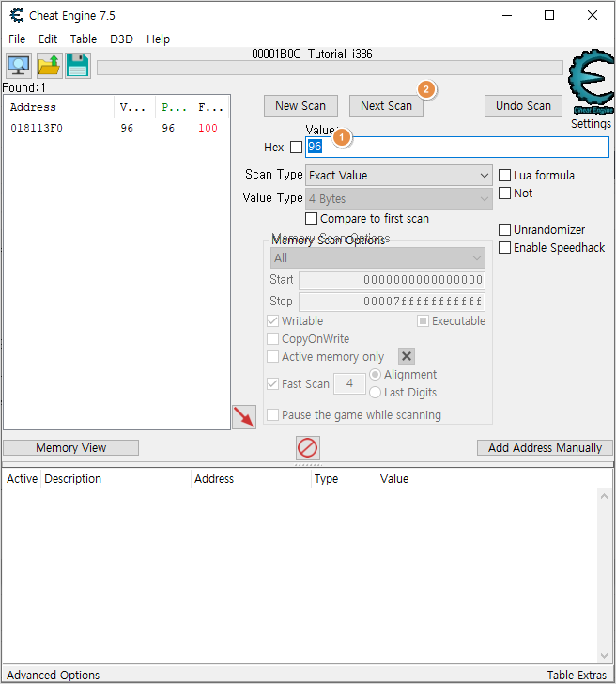Enable the Lua formula checkbox
The height and width of the screenshot is (684, 616).
[504, 176]
